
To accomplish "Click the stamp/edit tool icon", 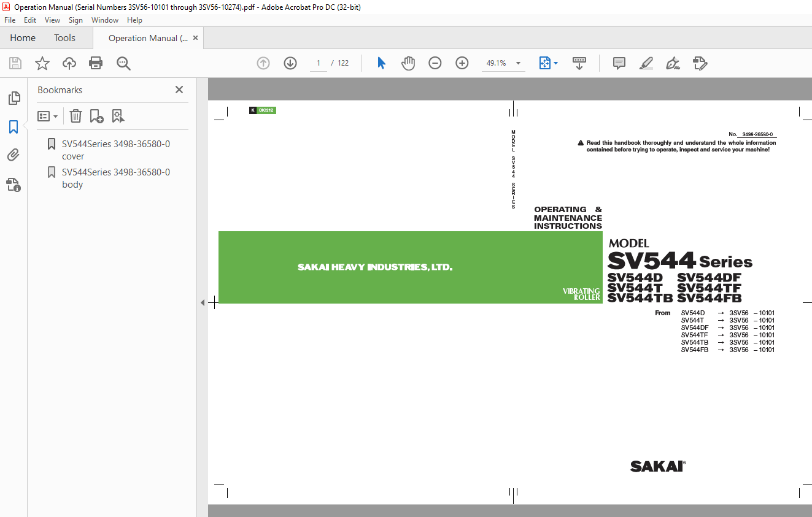I will pyautogui.click(x=700, y=63).
